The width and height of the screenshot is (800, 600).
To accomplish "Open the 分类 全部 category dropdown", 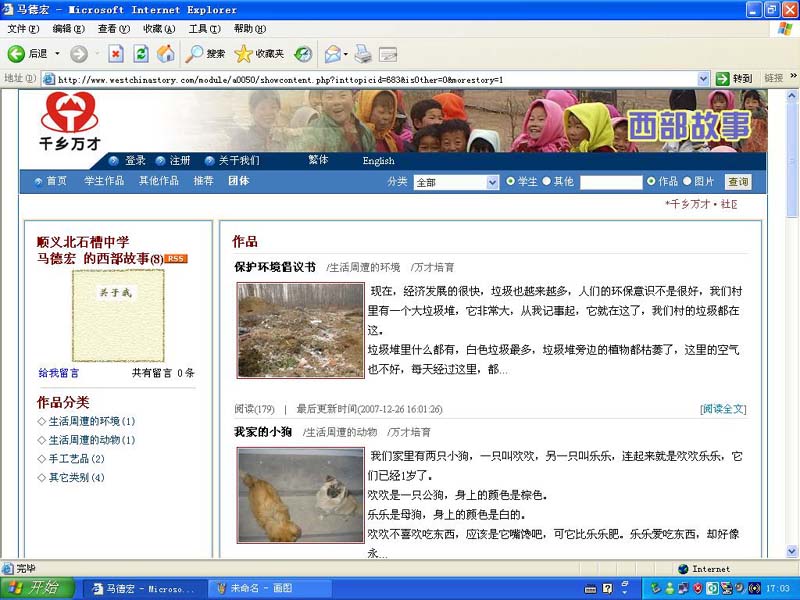I will click(x=456, y=182).
